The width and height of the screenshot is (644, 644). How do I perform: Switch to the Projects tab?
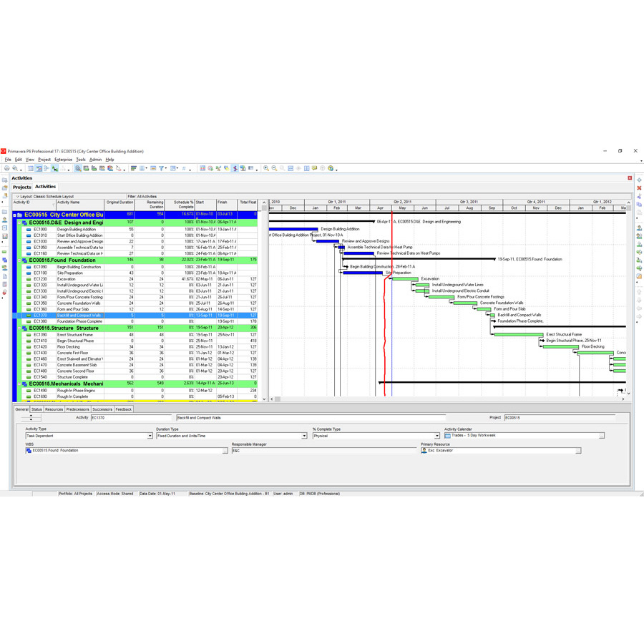[22, 187]
